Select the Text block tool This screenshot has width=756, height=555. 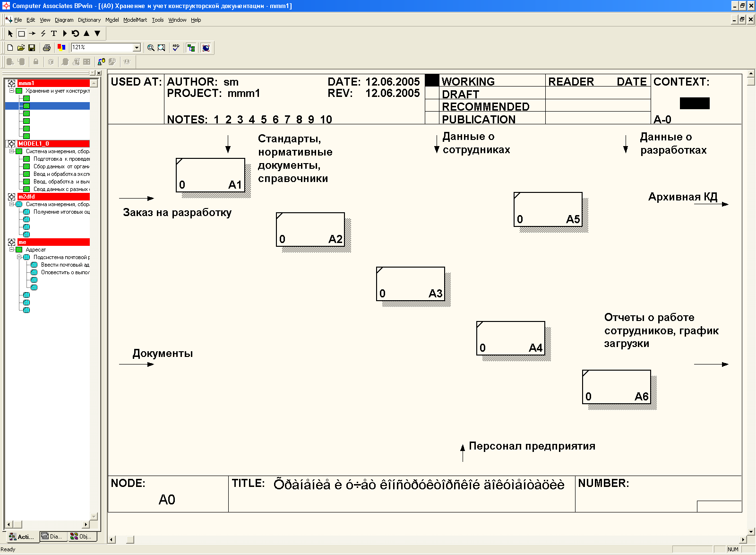pos(54,34)
